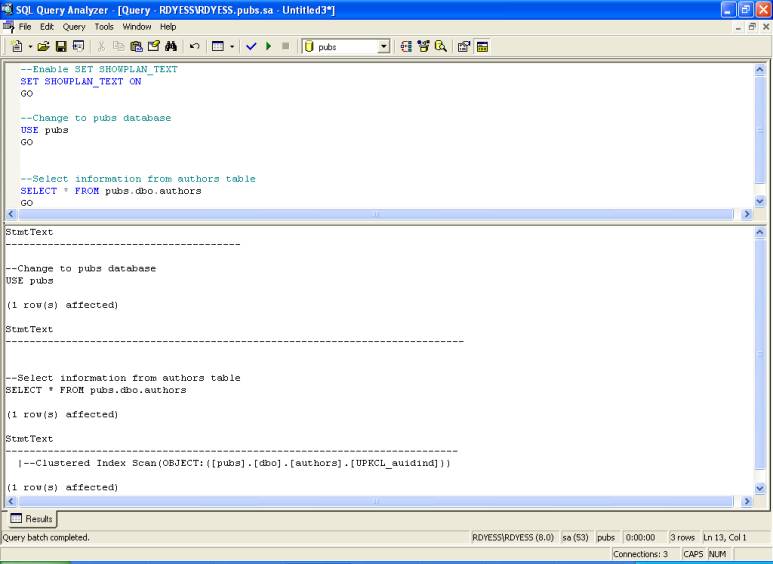The width and height of the screenshot is (773, 564).
Task: Click results pane horizontal scroll right arrow
Action: 746,501
